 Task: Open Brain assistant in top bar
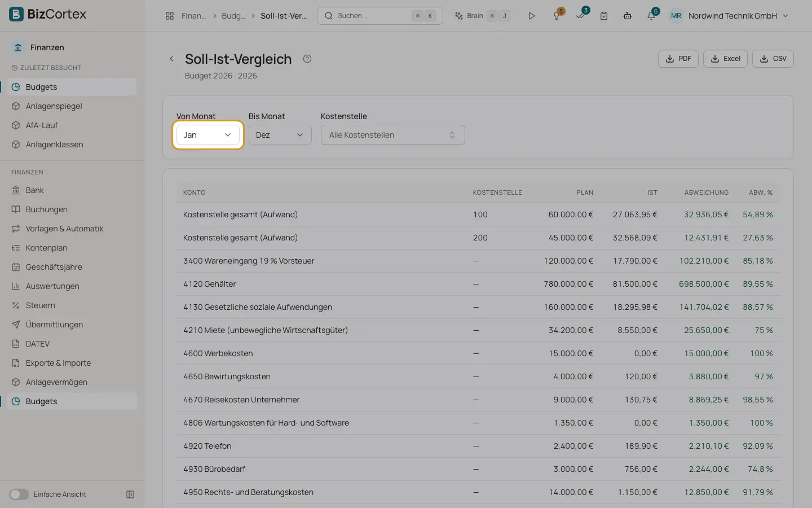(x=482, y=16)
